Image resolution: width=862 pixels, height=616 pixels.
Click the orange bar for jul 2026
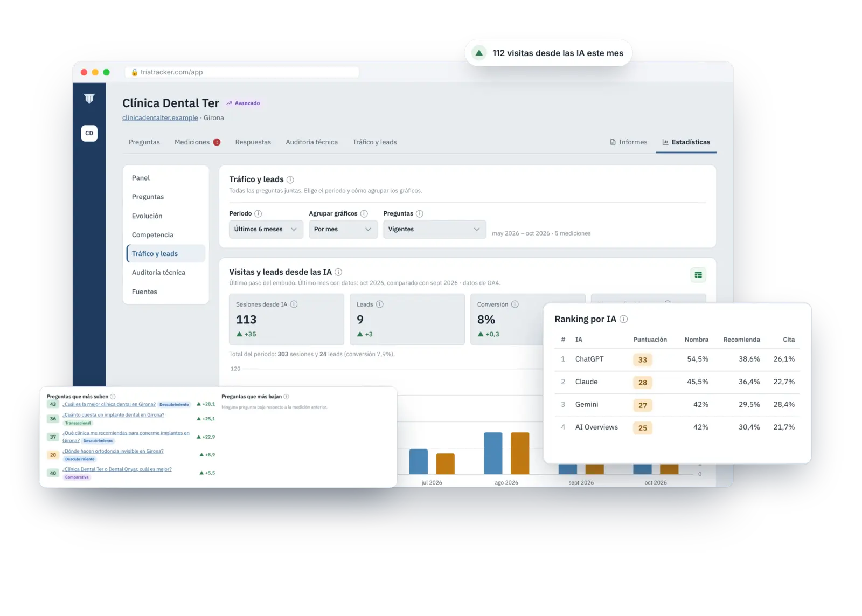(446, 464)
